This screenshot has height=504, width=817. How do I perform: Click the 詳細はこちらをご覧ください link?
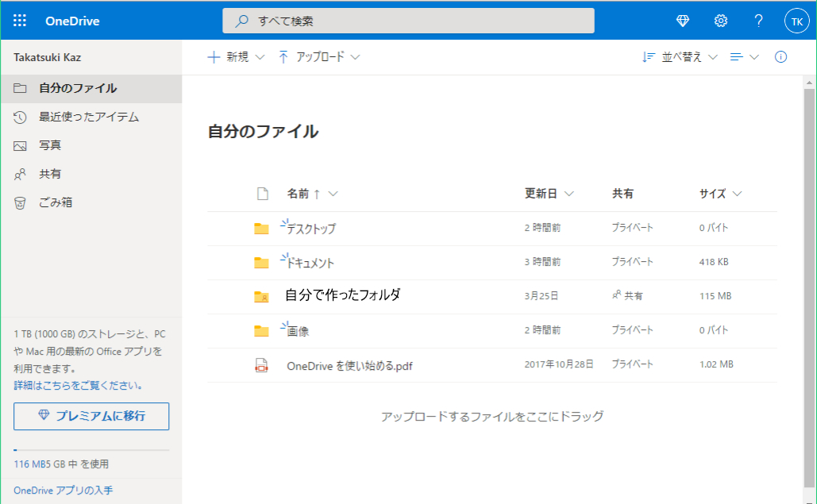[x=79, y=385]
